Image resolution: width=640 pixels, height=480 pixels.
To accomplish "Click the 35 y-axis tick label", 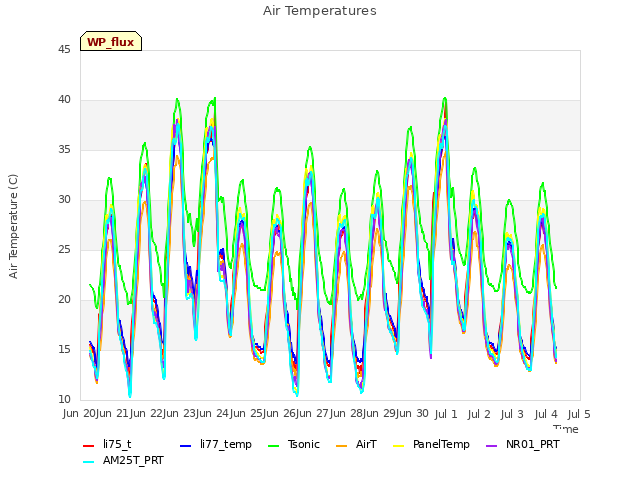I will point(64,149).
